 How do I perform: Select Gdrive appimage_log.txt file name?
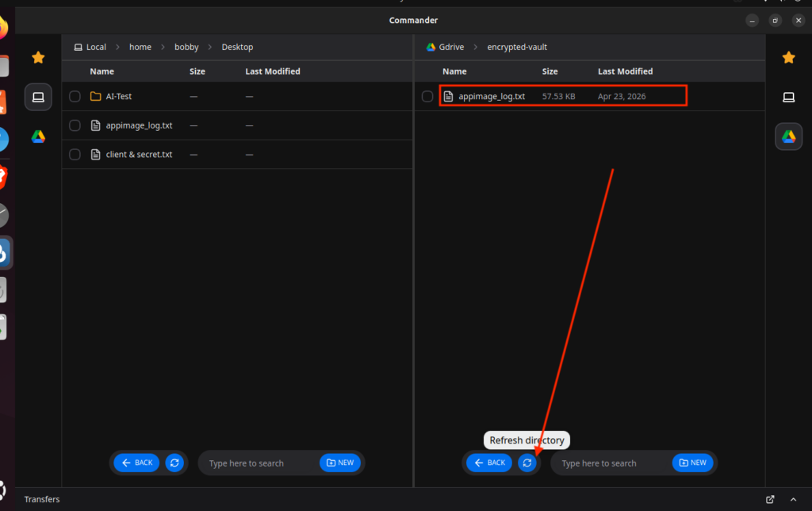pos(492,96)
